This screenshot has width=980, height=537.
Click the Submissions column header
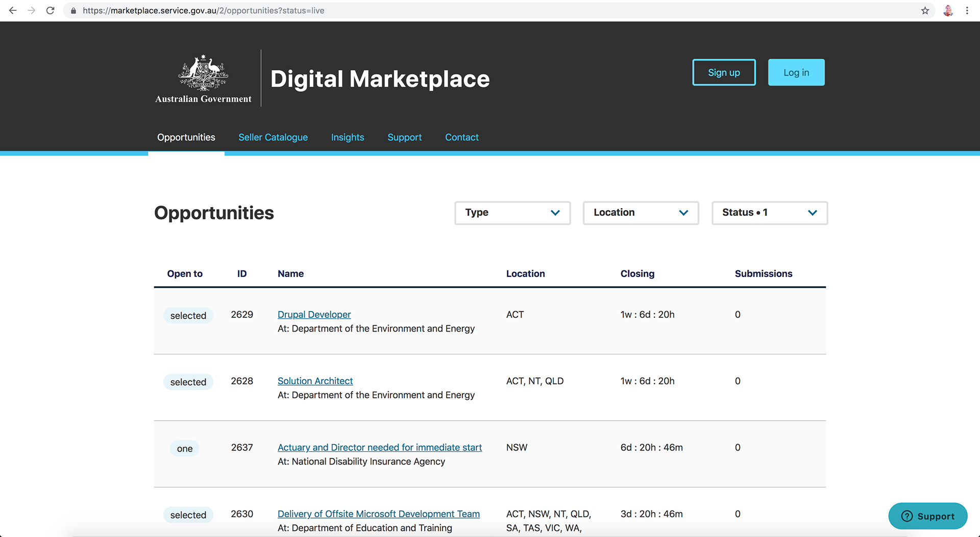pyautogui.click(x=764, y=274)
